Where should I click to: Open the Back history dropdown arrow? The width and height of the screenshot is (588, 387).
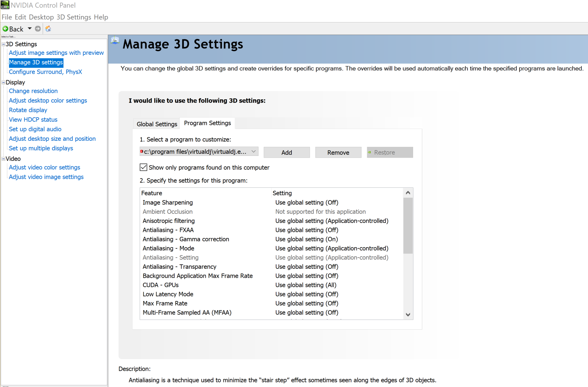coord(30,29)
